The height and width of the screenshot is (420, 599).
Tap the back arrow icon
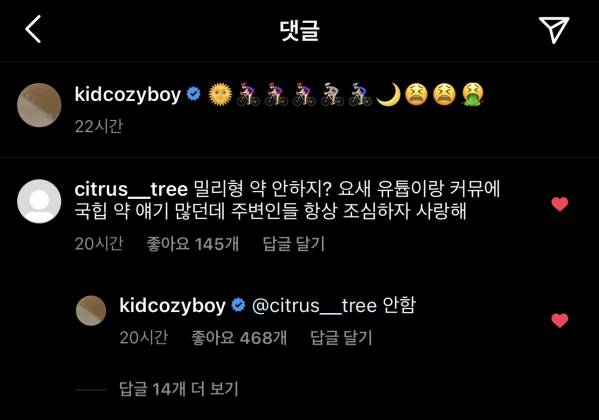point(33,29)
